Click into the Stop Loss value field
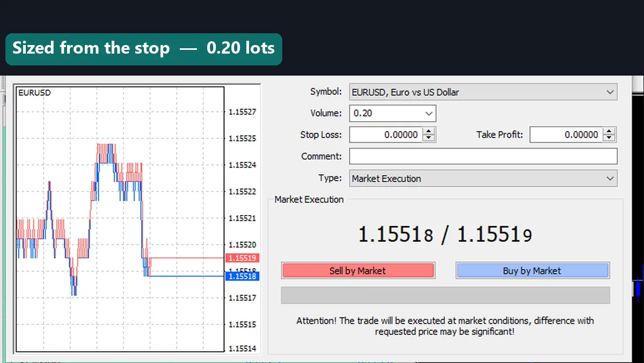Viewport: 644px width, 363px height. point(385,135)
